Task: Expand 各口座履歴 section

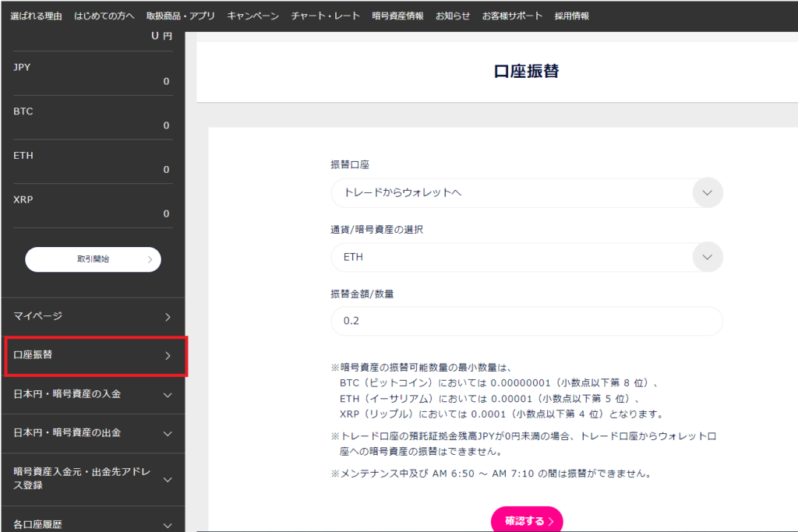Action: tap(93, 524)
